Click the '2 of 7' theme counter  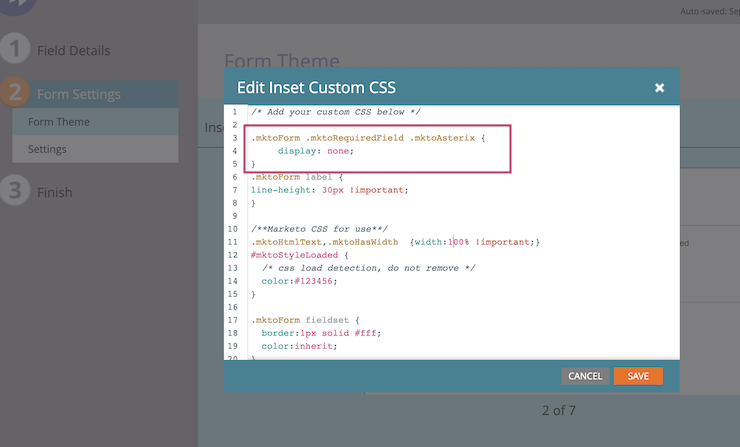click(x=559, y=410)
